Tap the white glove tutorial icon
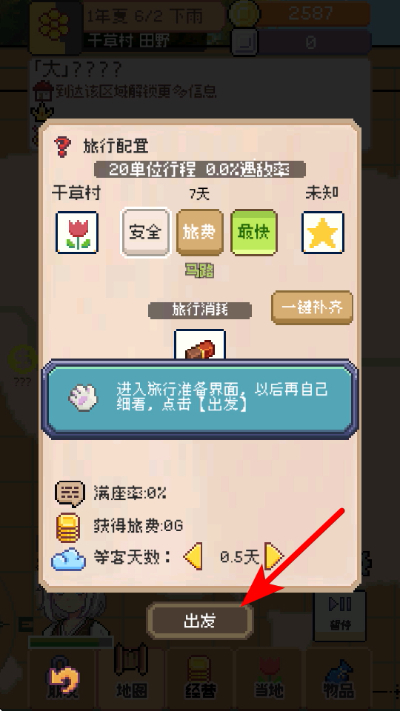Image resolution: width=400 pixels, height=711 pixels. pyautogui.click(x=83, y=398)
